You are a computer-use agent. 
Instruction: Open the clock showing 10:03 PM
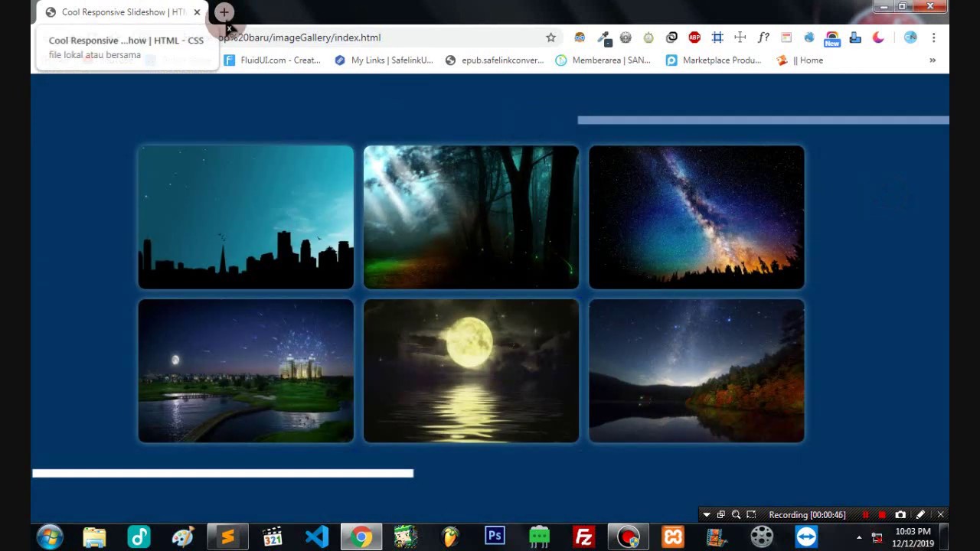[x=913, y=537]
